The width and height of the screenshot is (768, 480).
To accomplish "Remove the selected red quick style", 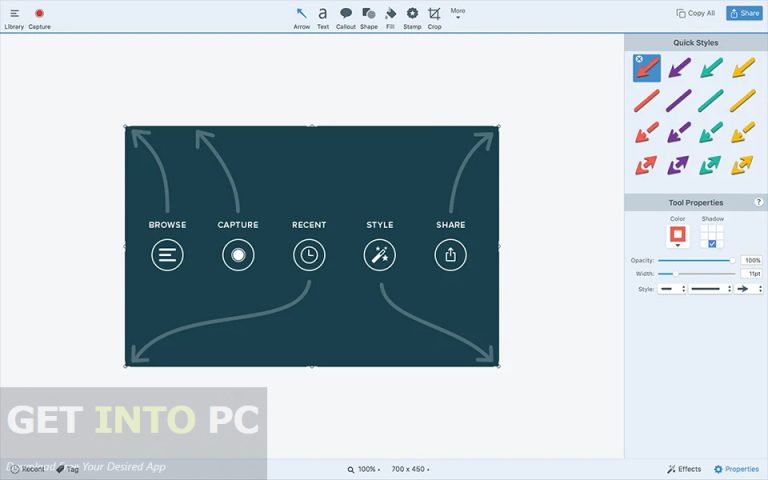I will pos(639,59).
